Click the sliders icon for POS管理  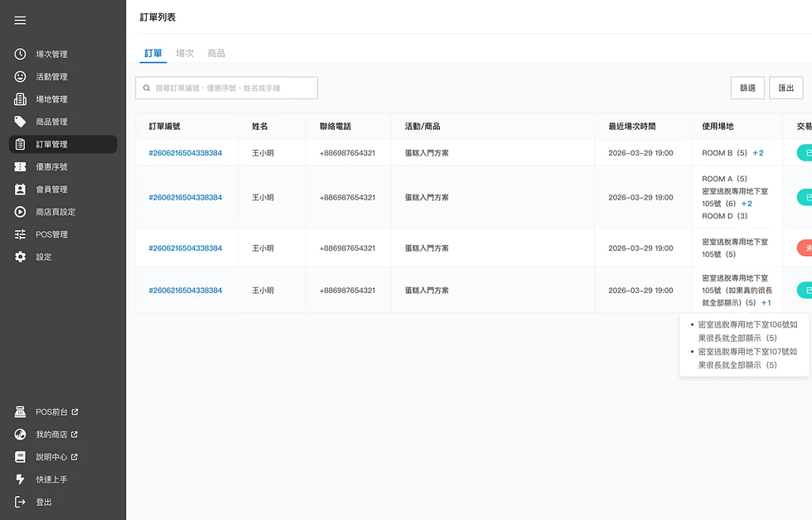20,234
